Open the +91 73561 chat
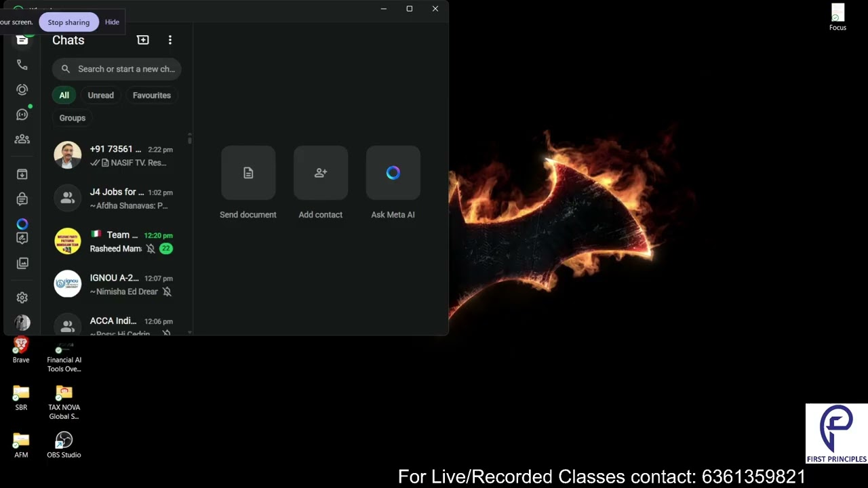Image resolution: width=868 pixels, height=488 pixels. coord(117,156)
